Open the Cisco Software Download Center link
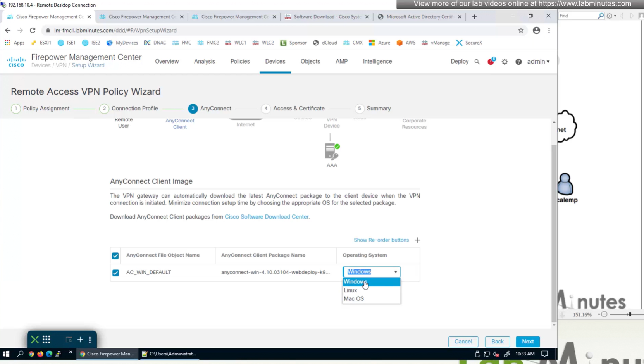The height and width of the screenshot is (364, 644). (x=267, y=217)
